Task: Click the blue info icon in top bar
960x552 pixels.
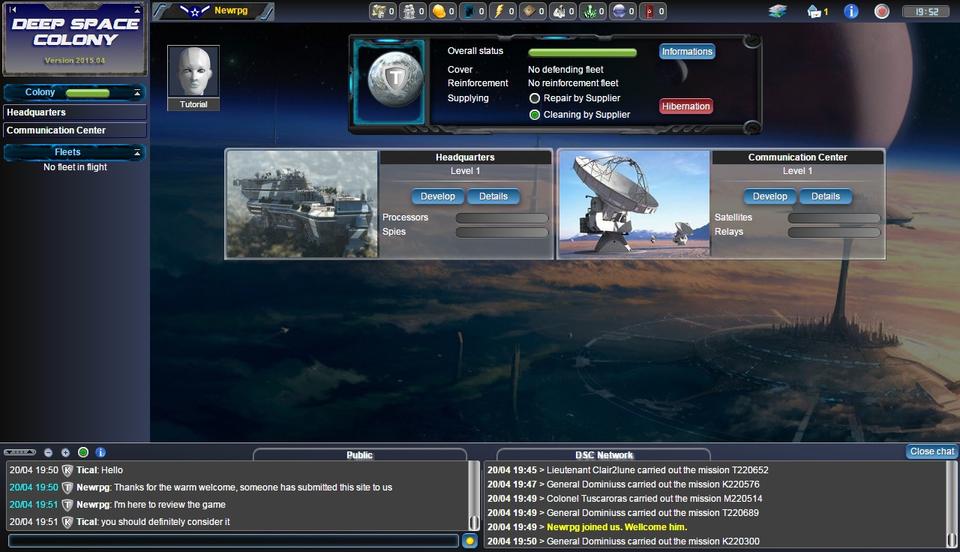Action: (851, 11)
